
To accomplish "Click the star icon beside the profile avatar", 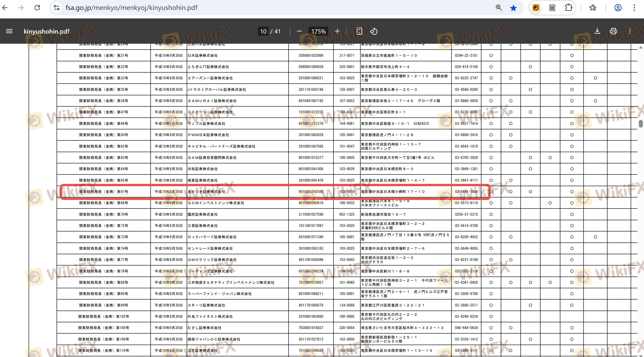I will click(x=593, y=8).
